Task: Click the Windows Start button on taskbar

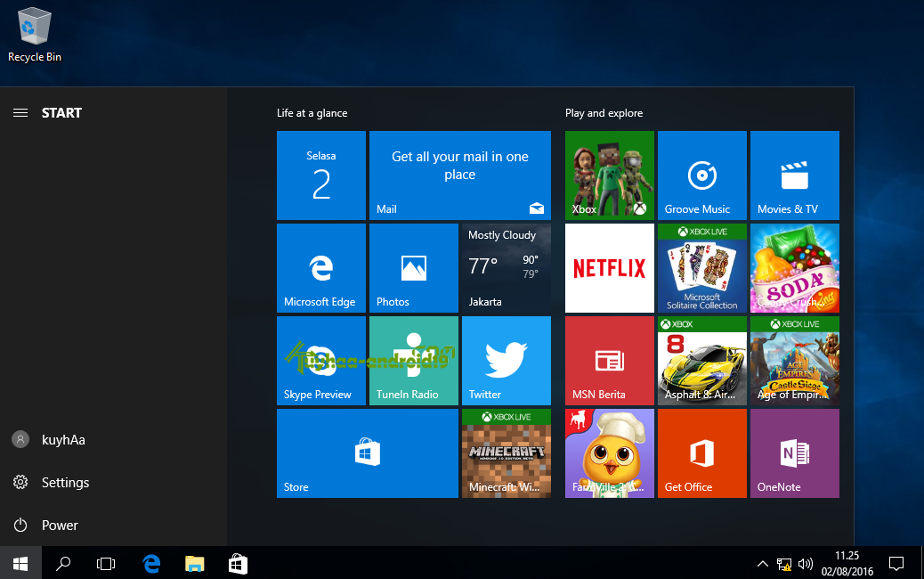Action: click(x=20, y=564)
